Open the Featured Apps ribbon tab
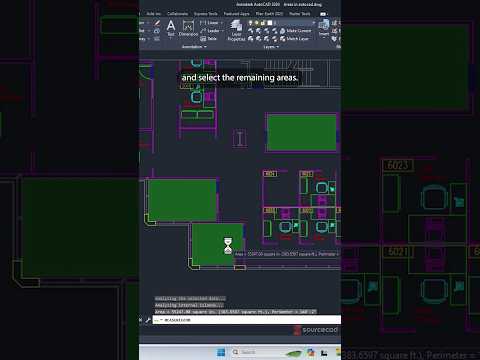This screenshot has height=360, width=480. coord(236,14)
